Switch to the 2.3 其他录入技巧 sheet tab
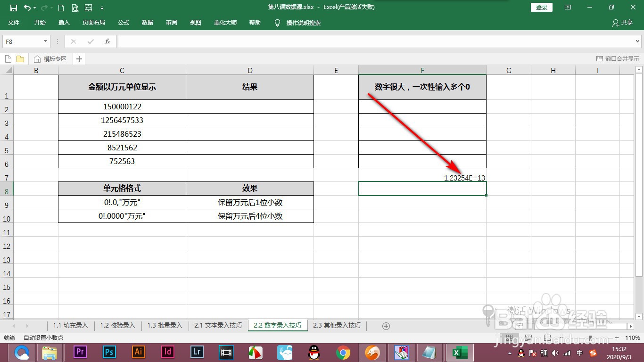Image resolution: width=644 pixels, height=362 pixels. (x=337, y=325)
